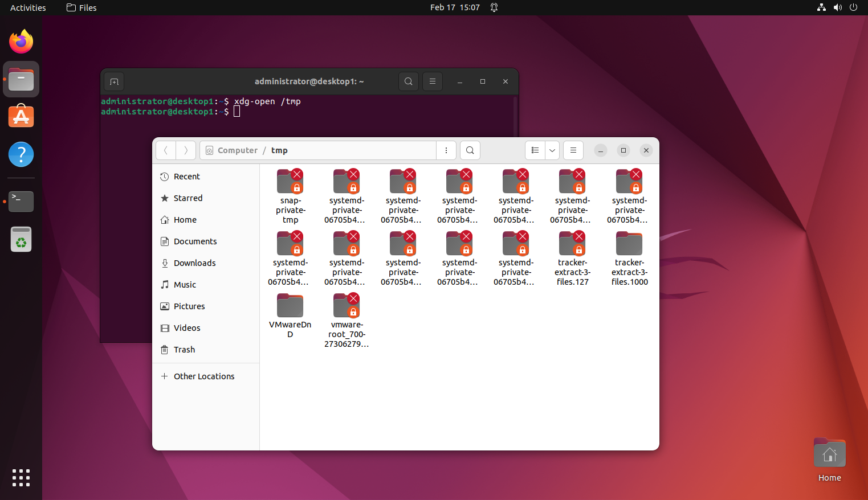Go forward using the forward arrow
The height and width of the screenshot is (500, 868).
[x=186, y=150]
